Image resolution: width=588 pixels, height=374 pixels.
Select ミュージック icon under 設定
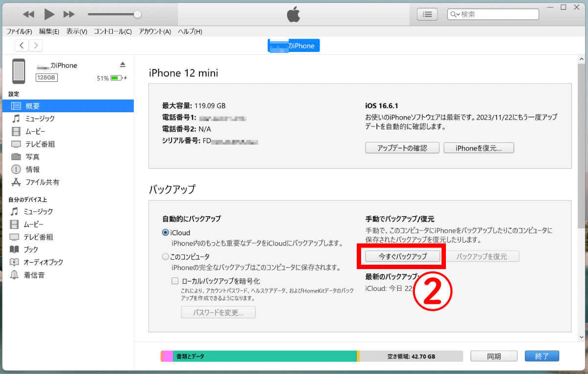click(16, 119)
